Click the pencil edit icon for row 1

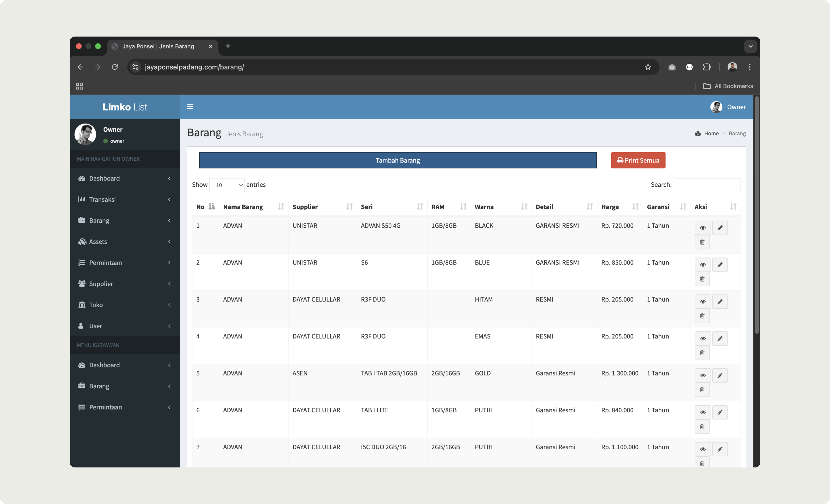pos(720,228)
